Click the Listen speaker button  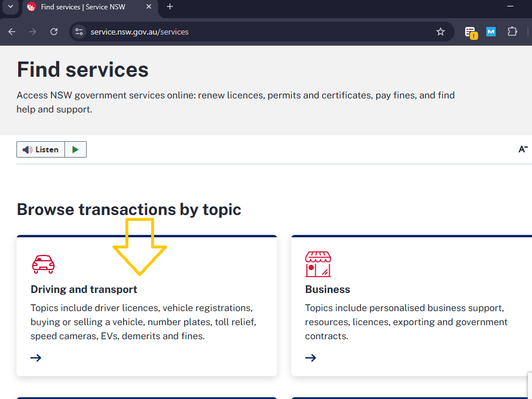40,149
